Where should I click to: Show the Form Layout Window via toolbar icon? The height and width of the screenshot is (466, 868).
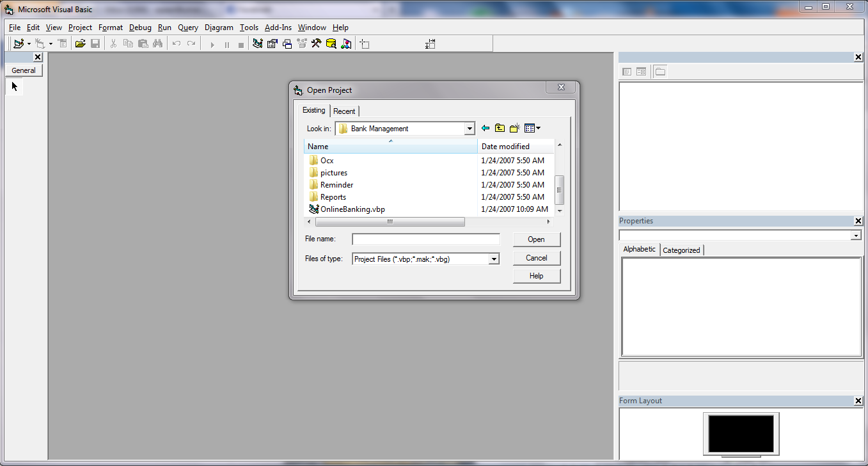point(287,44)
